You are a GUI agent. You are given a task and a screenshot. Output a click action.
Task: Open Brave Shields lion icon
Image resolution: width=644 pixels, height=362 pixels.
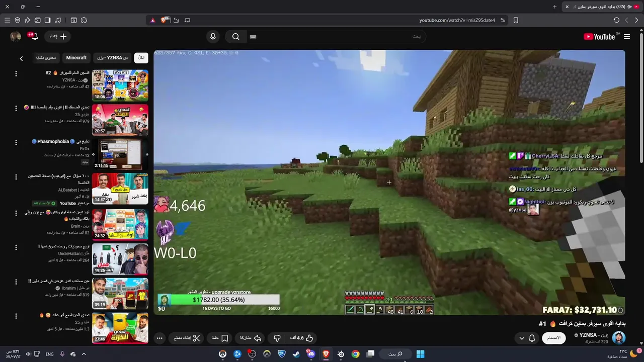click(164, 20)
